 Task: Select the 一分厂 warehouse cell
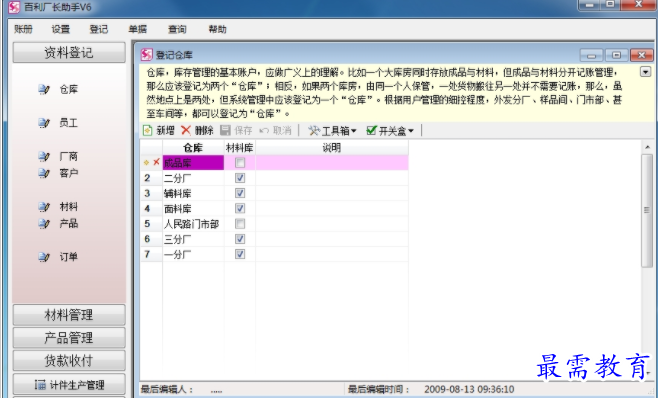[193, 254]
